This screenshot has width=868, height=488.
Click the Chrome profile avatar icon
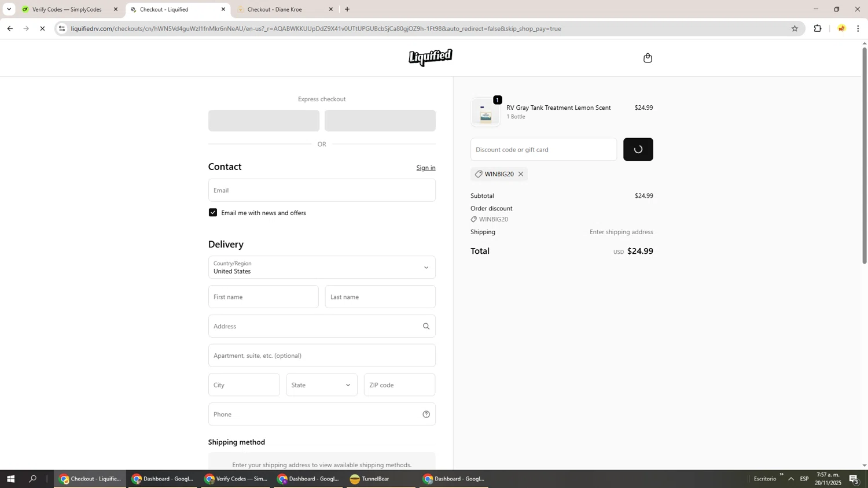pos(841,28)
